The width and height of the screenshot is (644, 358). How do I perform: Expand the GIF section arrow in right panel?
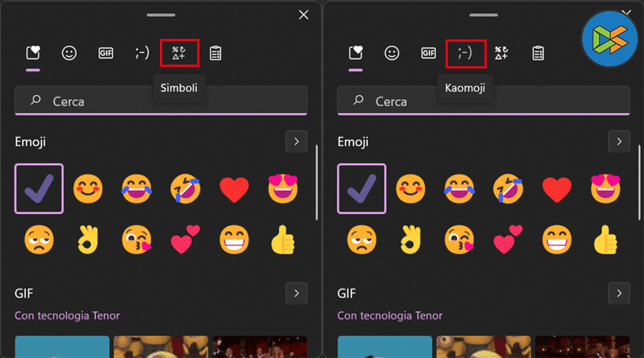pyautogui.click(x=619, y=293)
